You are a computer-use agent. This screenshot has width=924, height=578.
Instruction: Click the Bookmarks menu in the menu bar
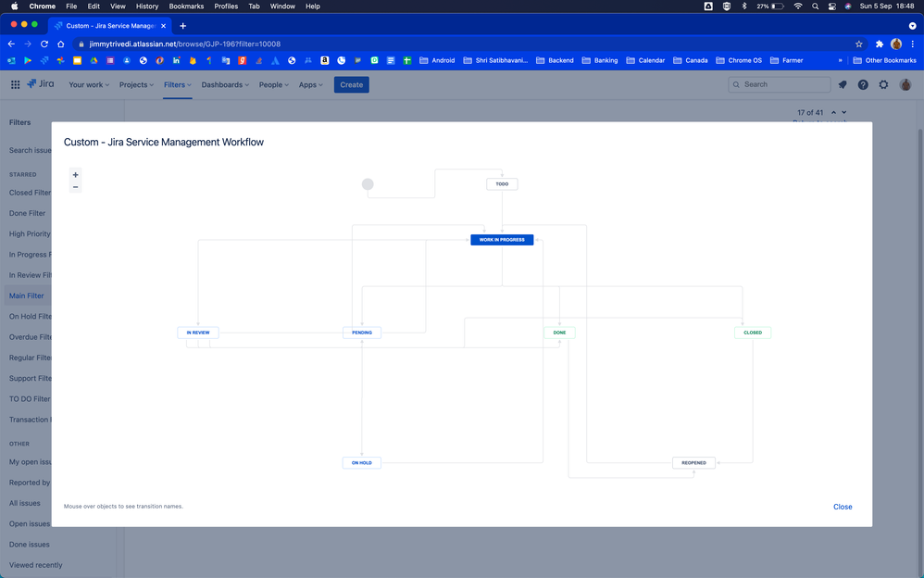(x=186, y=6)
